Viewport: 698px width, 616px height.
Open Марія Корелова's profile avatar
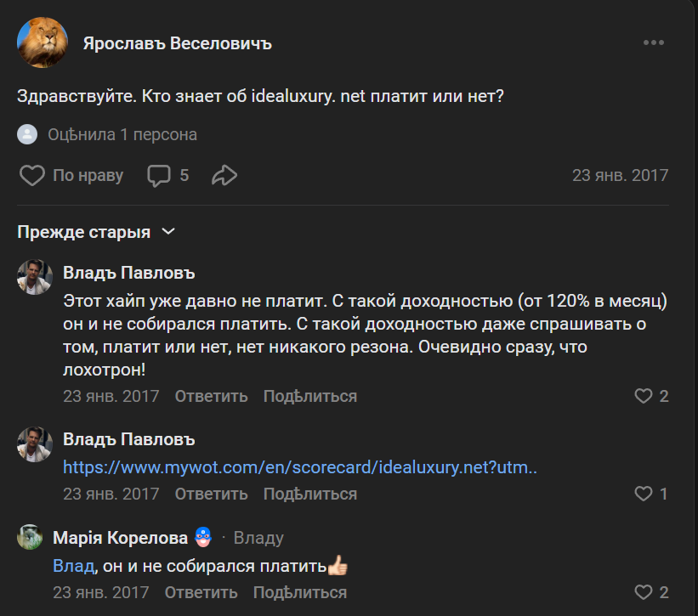tap(30, 537)
